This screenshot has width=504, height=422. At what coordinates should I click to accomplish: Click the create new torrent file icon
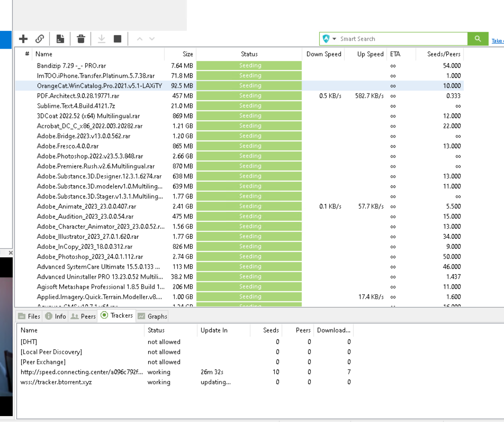pyautogui.click(x=61, y=39)
